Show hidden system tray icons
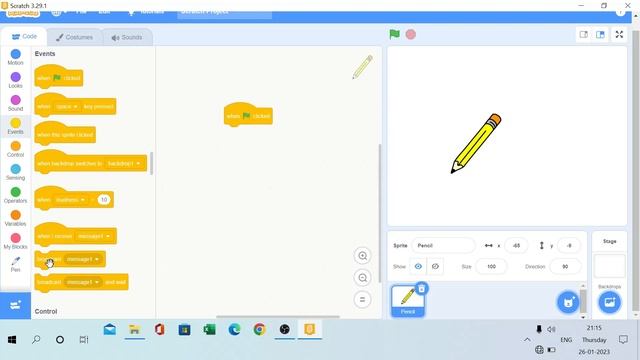This screenshot has height=360, width=640. [x=527, y=340]
